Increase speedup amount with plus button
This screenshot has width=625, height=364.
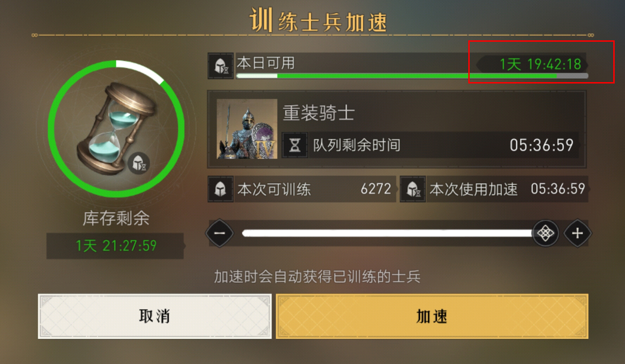click(578, 233)
